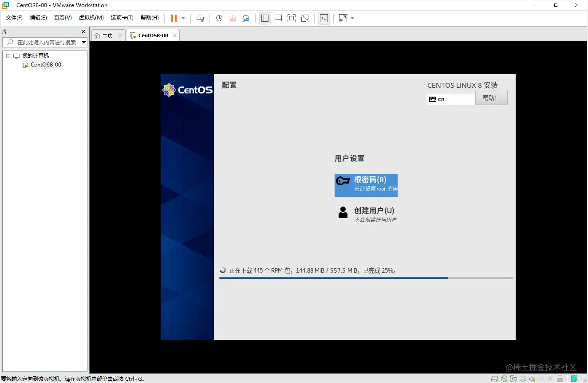Screen dimensions: 588x383
Task: Switch to the 主页 tab
Action: pyautogui.click(x=107, y=35)
